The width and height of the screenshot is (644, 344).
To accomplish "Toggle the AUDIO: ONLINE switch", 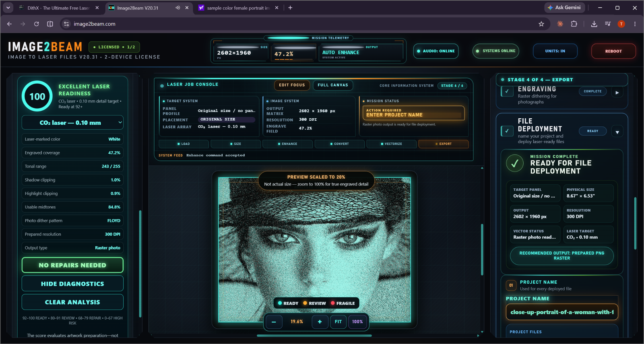I will pyautogui.click(x=436, y=51).
